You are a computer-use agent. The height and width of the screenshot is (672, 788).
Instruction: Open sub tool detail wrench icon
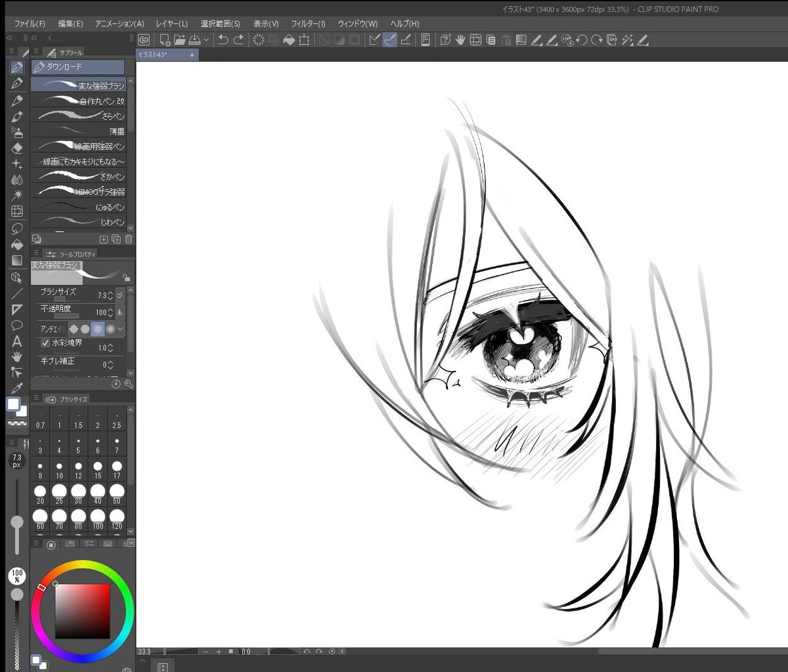coord(129,383)
